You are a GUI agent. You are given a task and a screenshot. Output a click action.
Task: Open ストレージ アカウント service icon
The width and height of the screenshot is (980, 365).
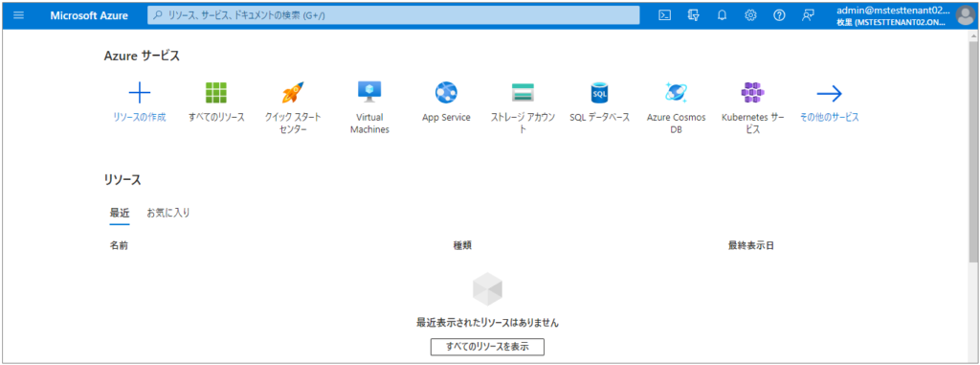click(523, 93)
